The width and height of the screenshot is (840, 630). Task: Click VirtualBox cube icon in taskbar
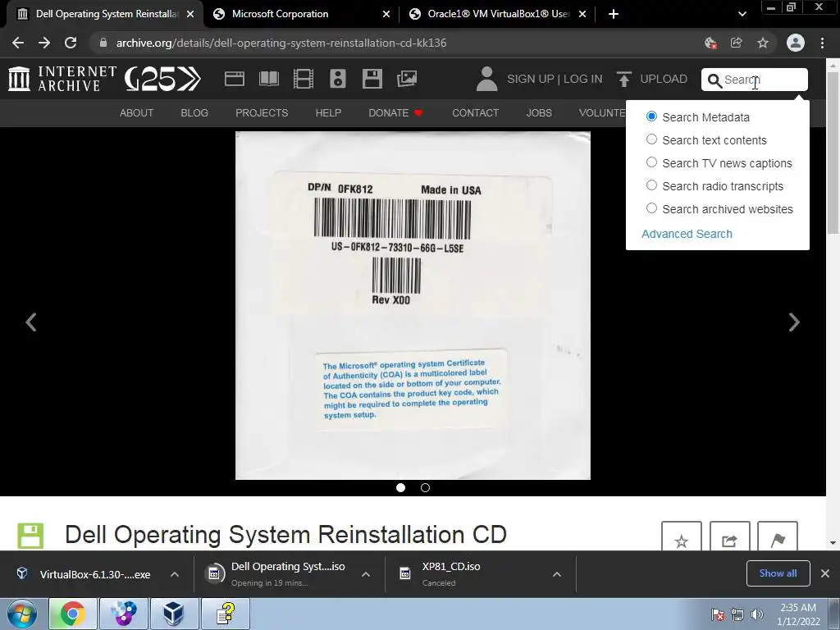pyautogui.click(x=174, y=614)
